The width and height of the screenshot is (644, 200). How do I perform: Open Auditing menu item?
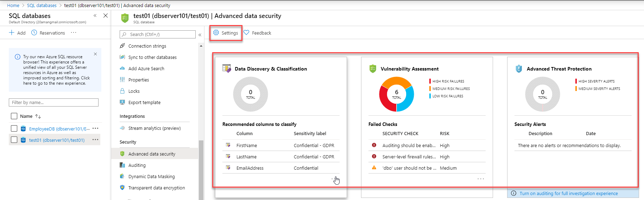pos(137,165)
